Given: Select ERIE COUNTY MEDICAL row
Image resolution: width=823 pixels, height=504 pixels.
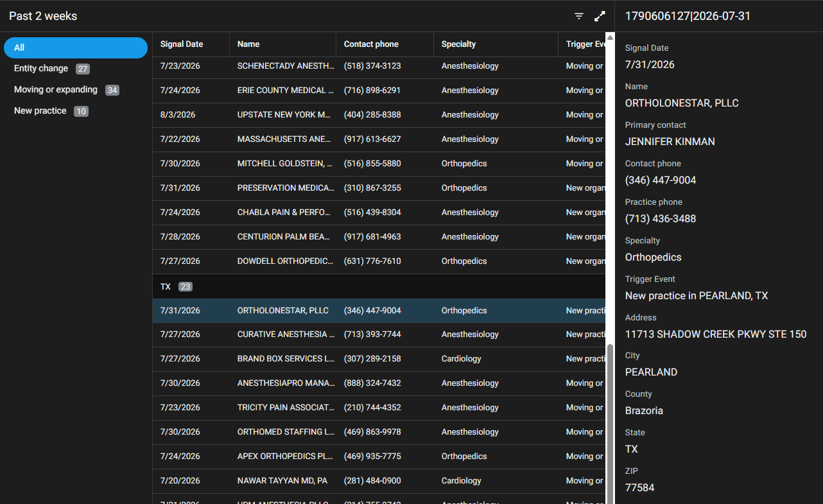Looking at the screenshot, I should [379, 91].
